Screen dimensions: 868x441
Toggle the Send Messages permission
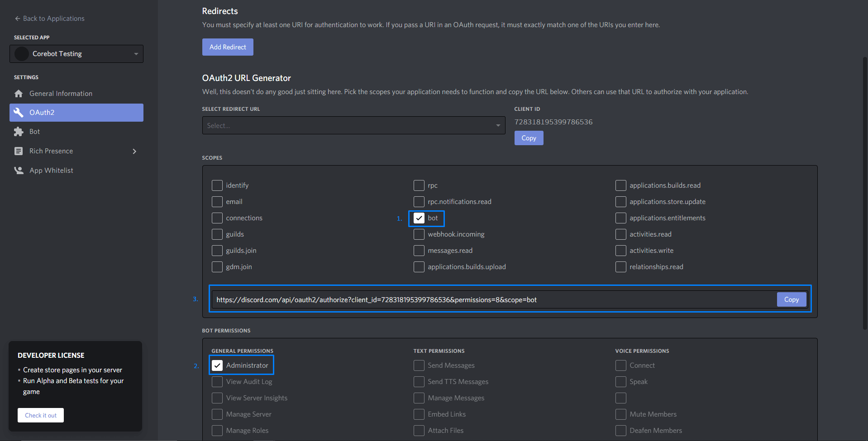[x=419, y=365]
